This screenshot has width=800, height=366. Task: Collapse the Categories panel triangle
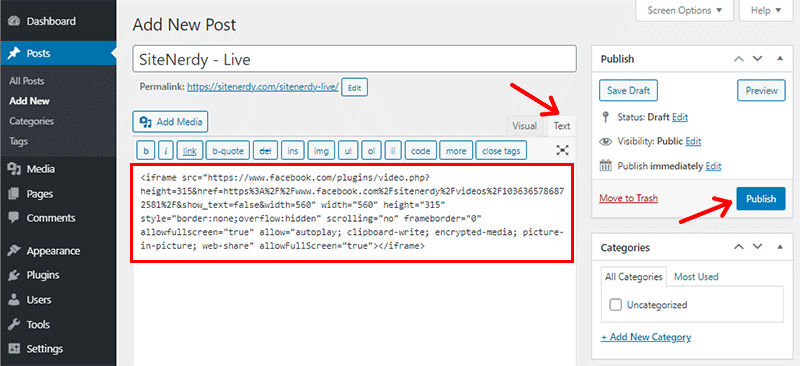[780, 247]
